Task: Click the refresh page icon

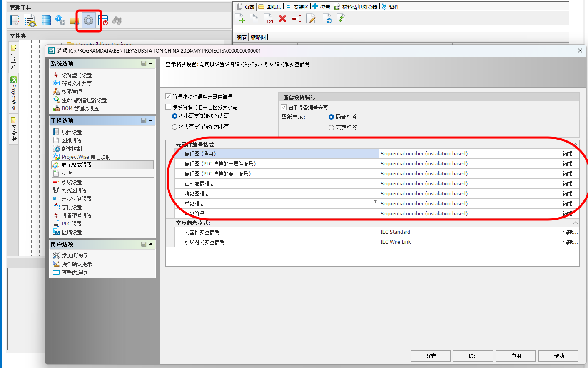Action: 327,19
